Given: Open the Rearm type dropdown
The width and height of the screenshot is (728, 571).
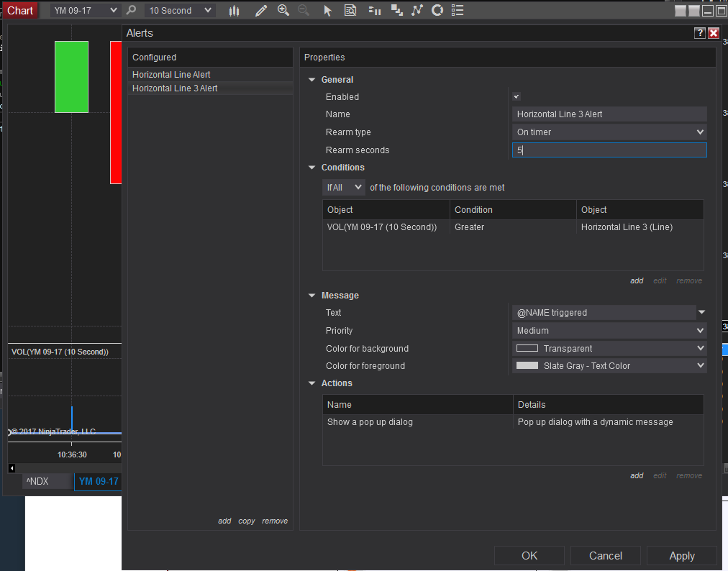Looking at the screenshot, I should coord(609,132).
